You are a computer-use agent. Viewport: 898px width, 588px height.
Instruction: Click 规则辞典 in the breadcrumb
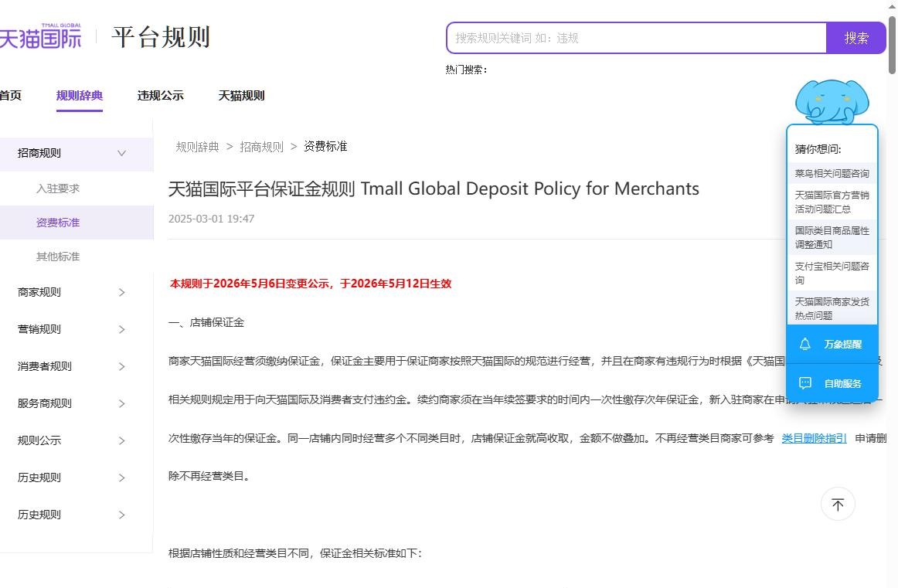pos(197,147)
